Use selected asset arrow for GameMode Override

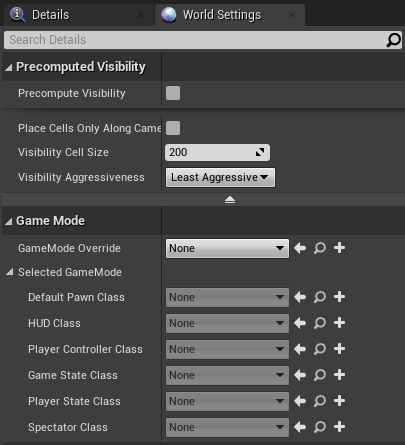(x=300, y=248)
